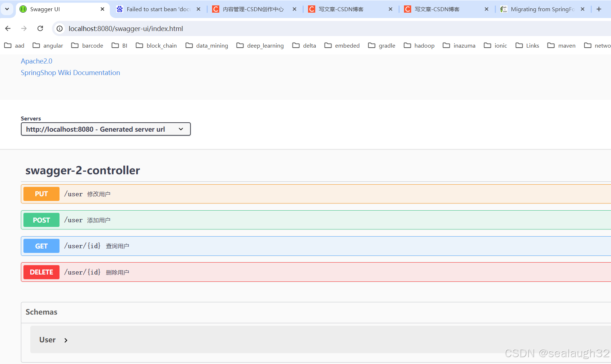Open the deep_learning bookmark folder
Screen dimensions: 611x364
pos(260,45)
